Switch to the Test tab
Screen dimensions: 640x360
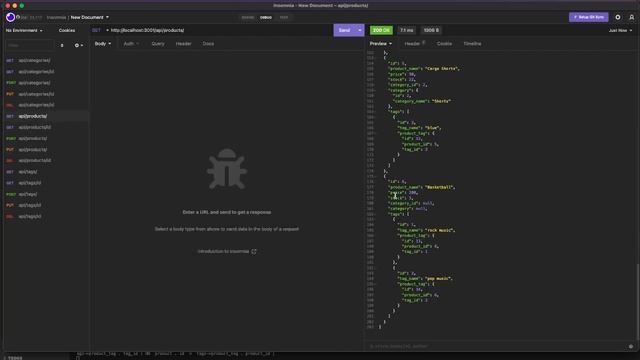[x=284, y=17]
